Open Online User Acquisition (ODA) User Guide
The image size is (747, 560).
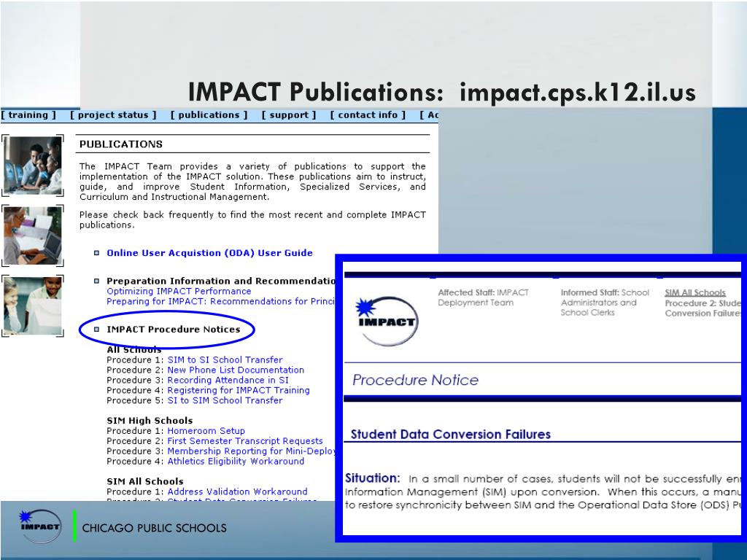coord(209,253)
